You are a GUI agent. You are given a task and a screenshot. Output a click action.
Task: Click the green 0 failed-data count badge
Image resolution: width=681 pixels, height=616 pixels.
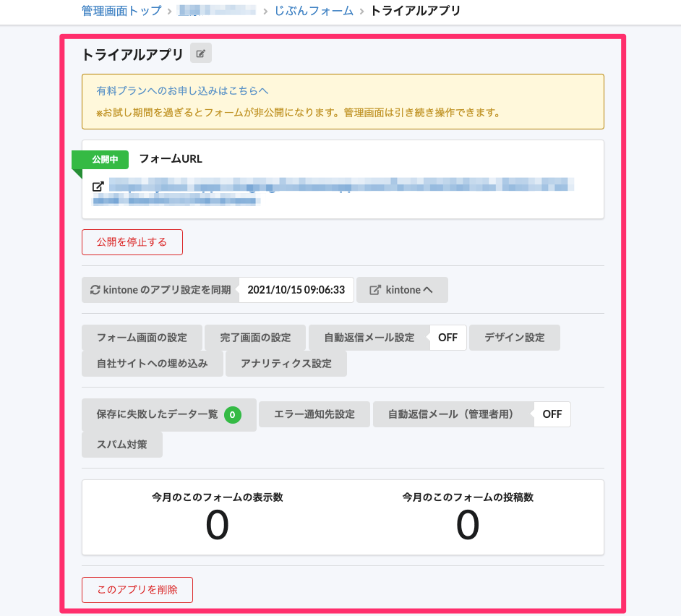[232, 414]
